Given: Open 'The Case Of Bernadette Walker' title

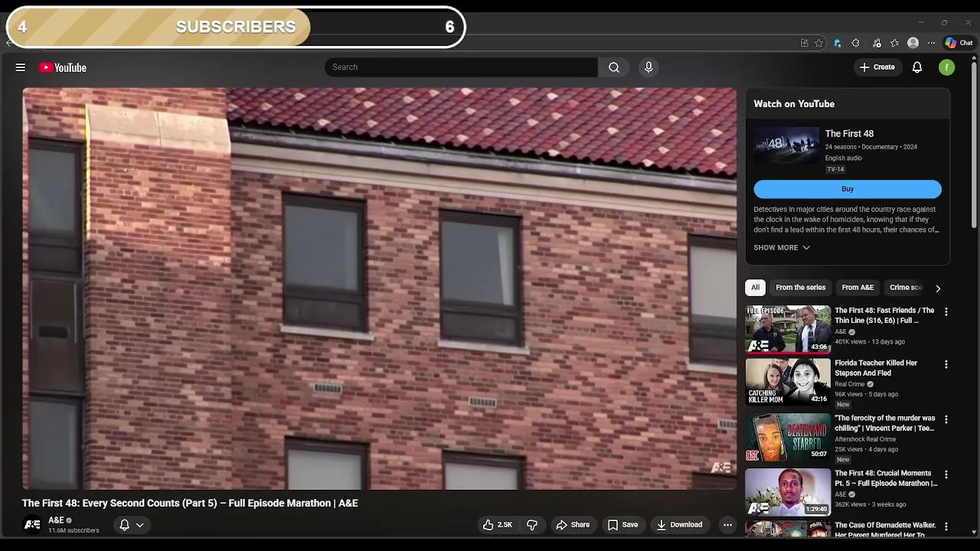Looking at the screenshot, I should (885, 530).
